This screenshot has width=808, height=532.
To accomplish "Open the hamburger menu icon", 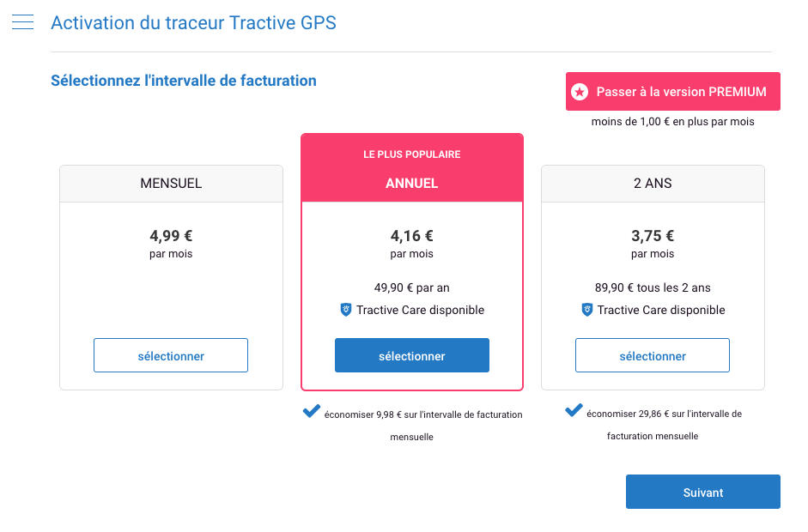I will pyautogui.click(x=22, y=22).
